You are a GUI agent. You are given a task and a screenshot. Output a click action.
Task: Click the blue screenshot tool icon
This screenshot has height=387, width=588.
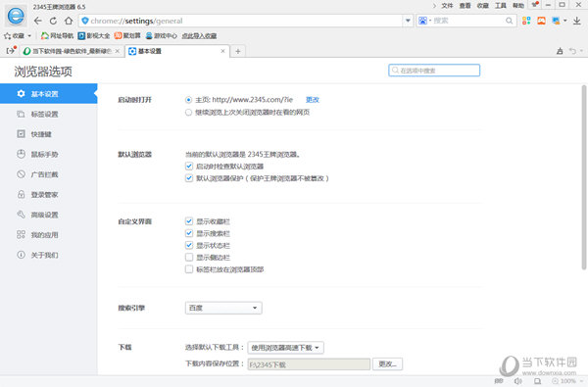coord(556,21)
